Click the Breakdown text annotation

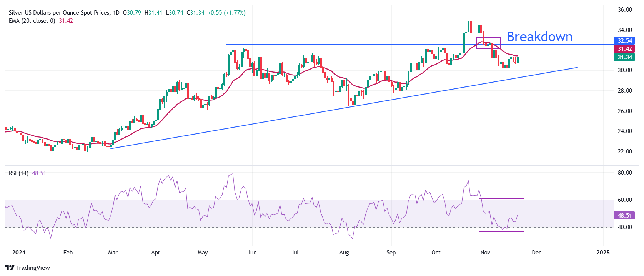[x=539, y=37]
